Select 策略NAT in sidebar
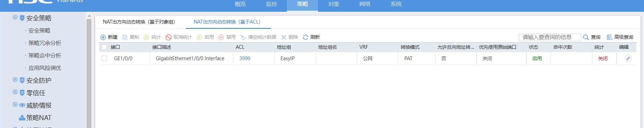Viewport: 644px width, 128px height. tap(39, 118)
